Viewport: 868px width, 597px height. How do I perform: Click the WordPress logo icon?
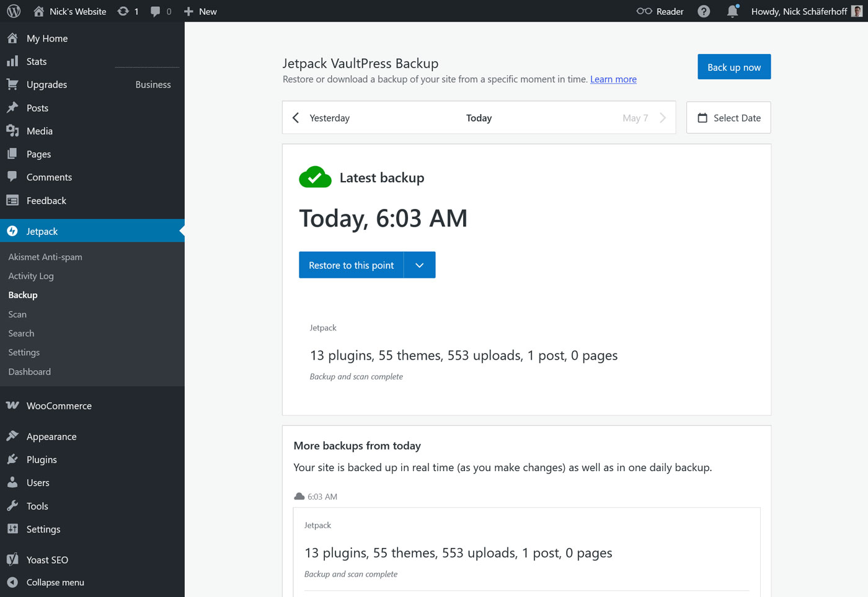(14, 11)
